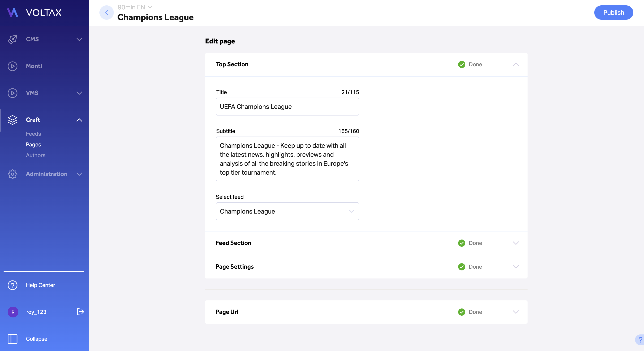Click the Edit page heading
The image size is (644, 351).
click(220, 41)
